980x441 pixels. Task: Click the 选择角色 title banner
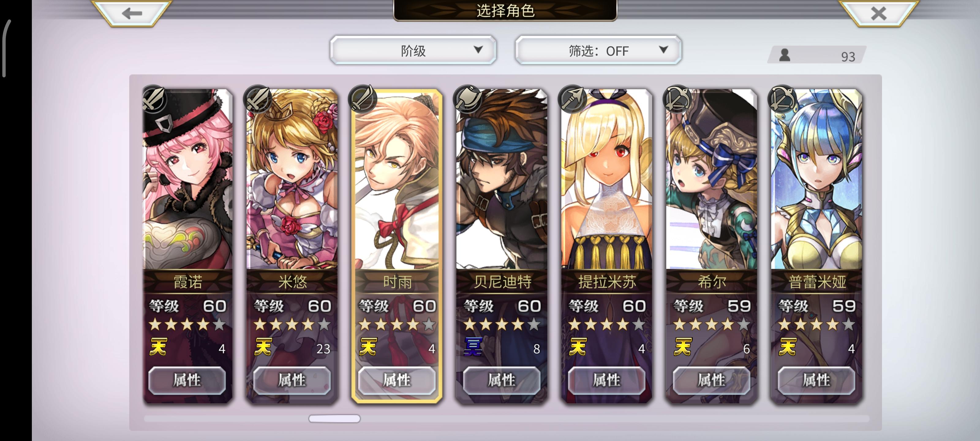[505, 10]
